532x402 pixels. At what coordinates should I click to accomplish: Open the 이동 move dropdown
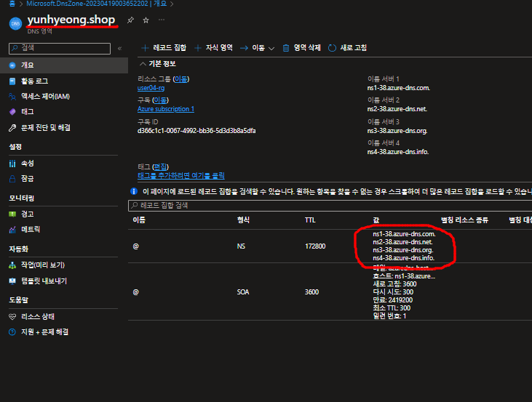coord(257,48)
